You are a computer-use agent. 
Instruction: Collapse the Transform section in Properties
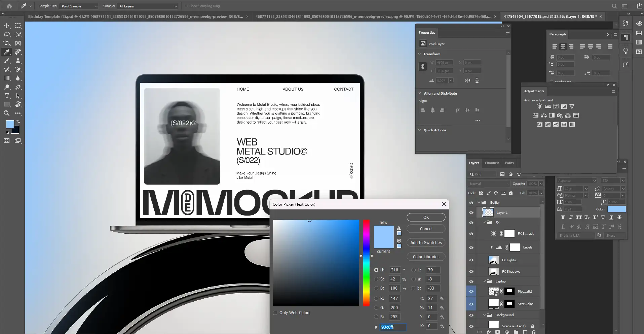(420, 54)
